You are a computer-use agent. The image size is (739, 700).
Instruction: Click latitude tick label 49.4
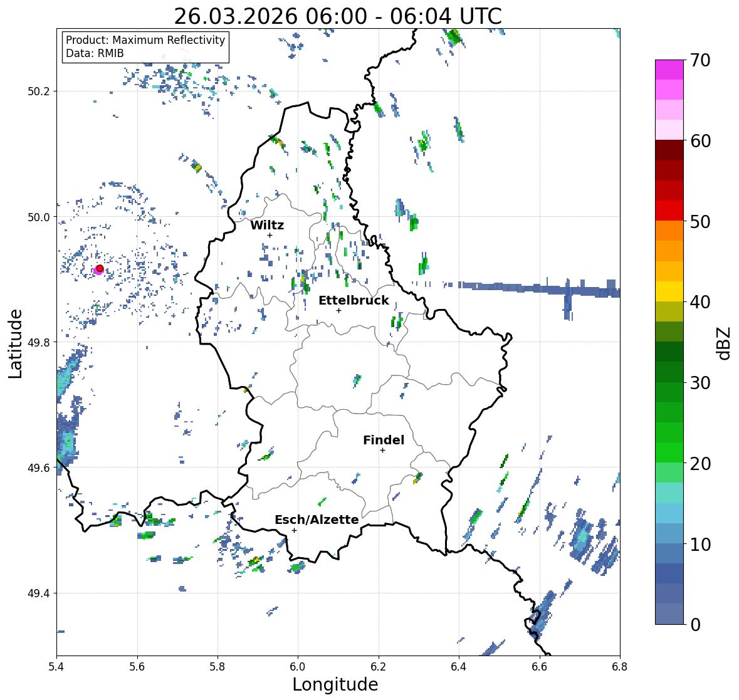[39, 593]
